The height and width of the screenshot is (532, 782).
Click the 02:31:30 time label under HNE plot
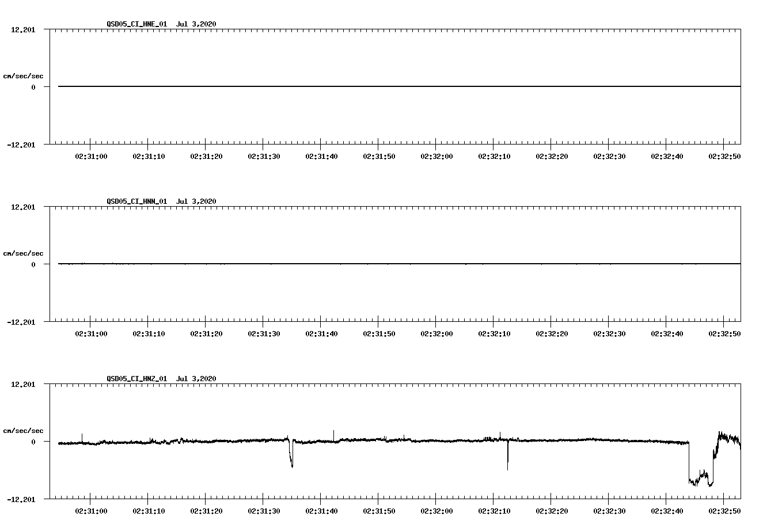264,156
